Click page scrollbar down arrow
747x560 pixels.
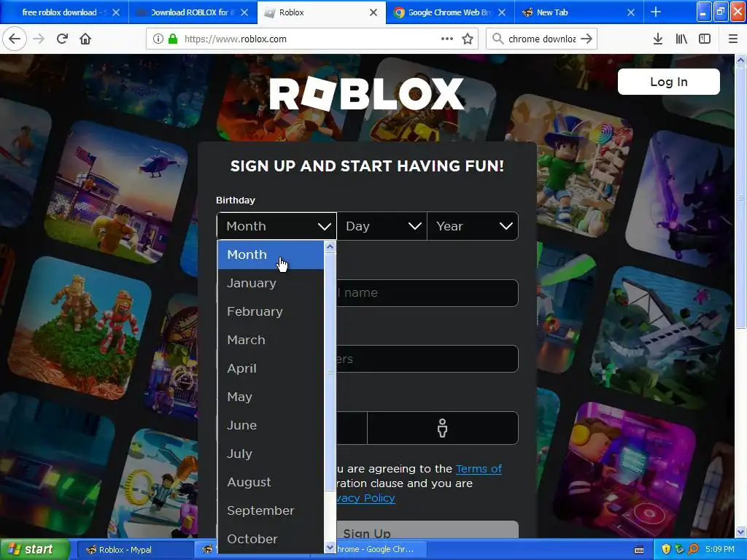740,532
